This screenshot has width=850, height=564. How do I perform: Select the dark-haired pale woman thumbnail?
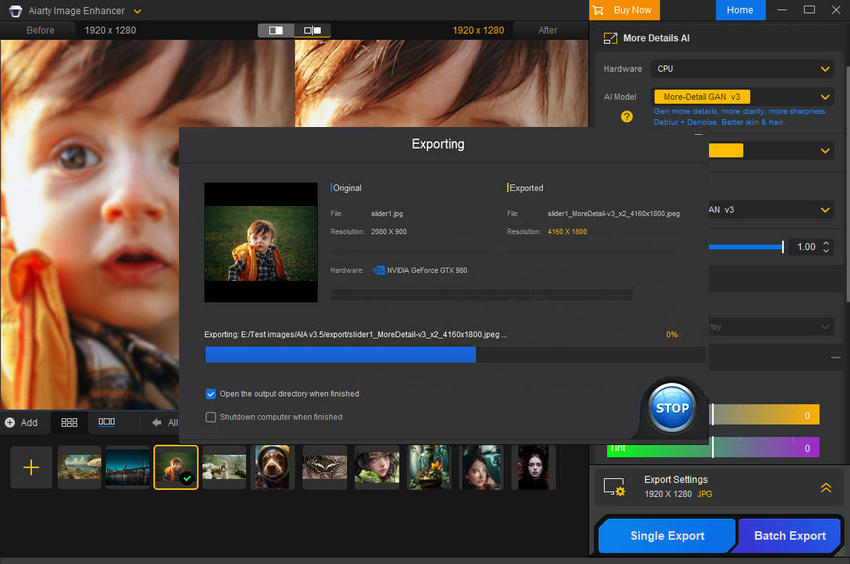tap(533, 467)
